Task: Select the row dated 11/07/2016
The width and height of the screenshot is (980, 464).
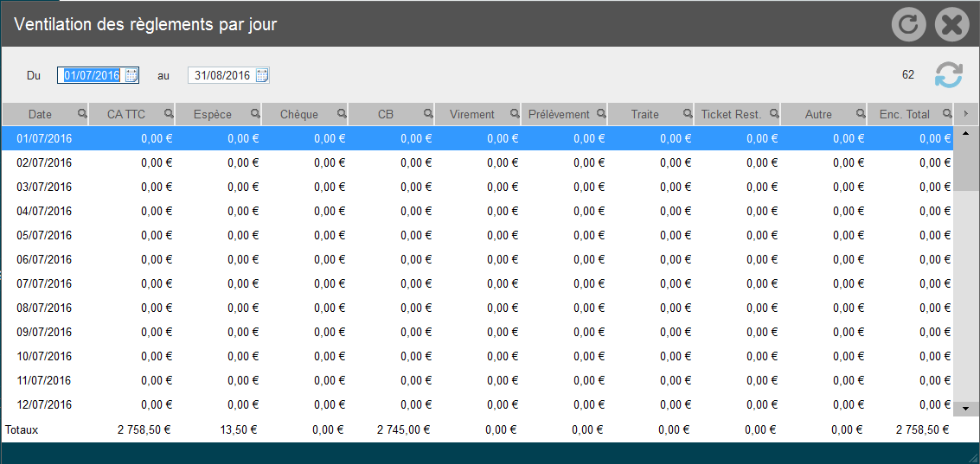Action: pos(477,380)
